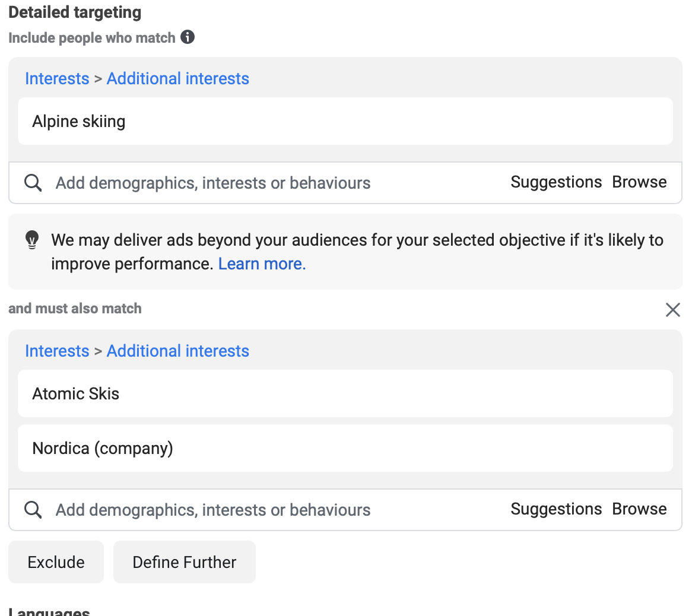The width and height of the screenshot is (692, 616).
Task: Focus the targeting search field below Alpine skiing
Action: point(267,183)
